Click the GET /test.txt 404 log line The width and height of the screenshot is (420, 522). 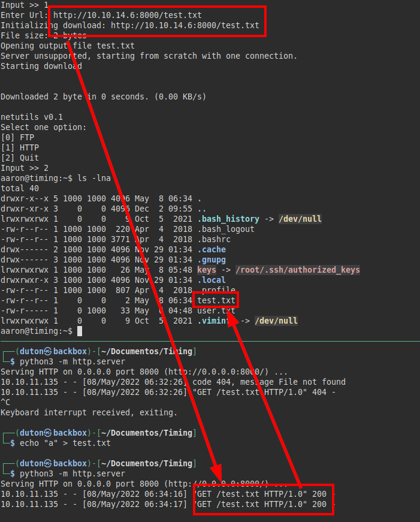(x=168, y=393)
